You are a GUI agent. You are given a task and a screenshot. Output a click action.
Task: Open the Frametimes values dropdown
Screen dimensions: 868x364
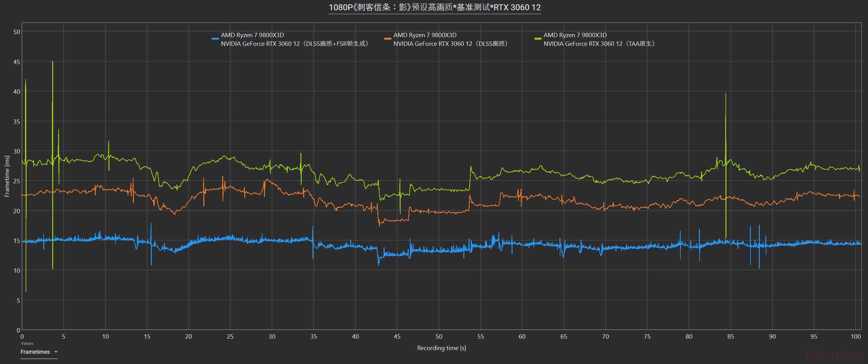(35, 352)
